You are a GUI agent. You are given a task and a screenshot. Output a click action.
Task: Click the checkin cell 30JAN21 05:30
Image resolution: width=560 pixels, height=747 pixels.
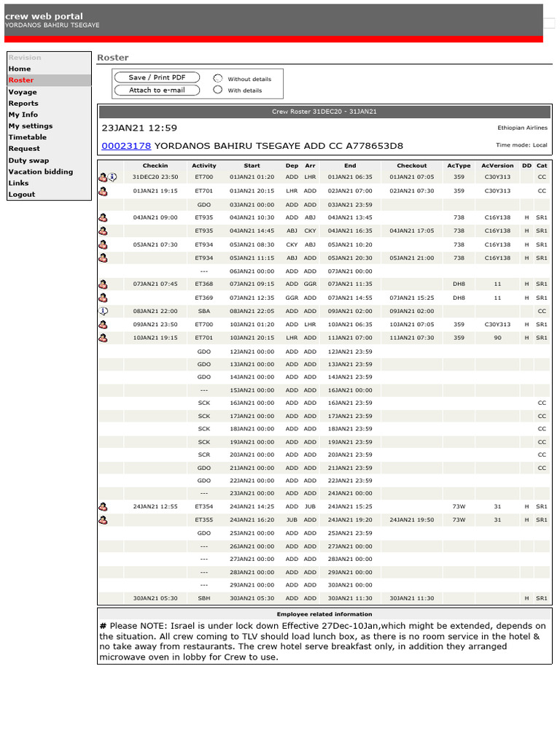click(155, 598)
